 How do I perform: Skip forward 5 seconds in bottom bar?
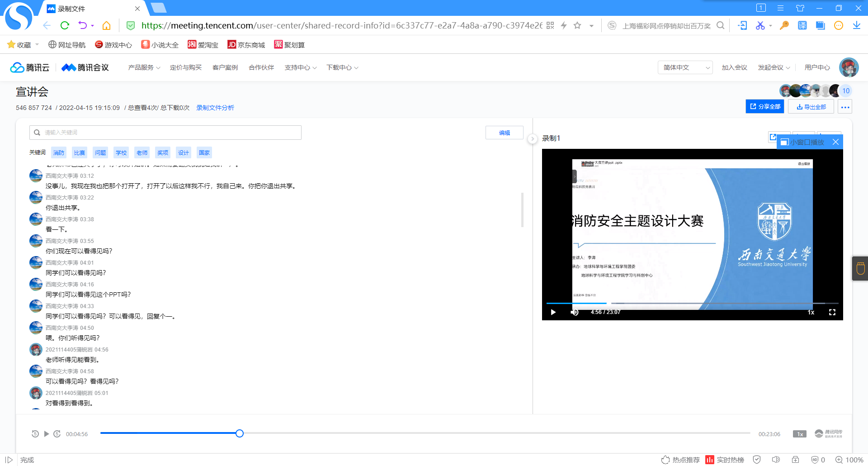tap(57, 434)
